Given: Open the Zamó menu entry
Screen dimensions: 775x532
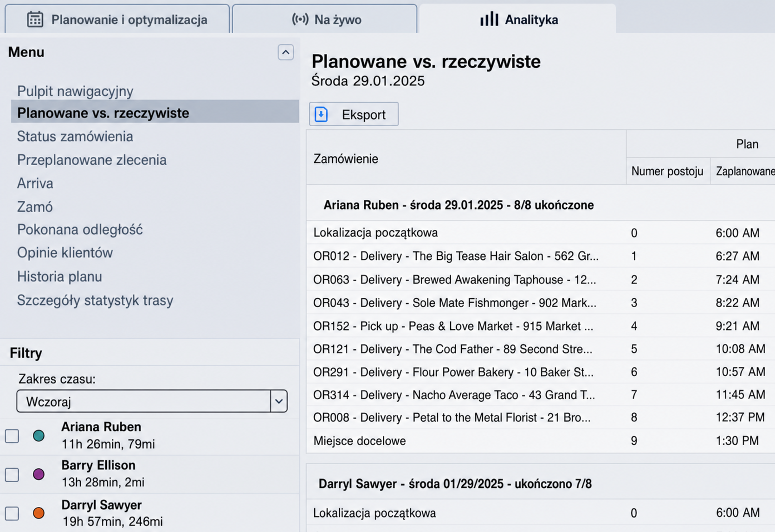Looking at the screenshot, I should point(35,207).
